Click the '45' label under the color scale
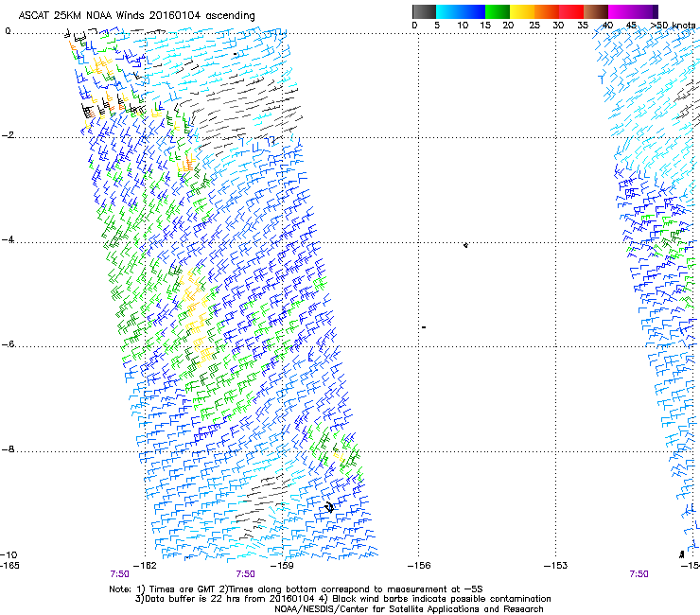 pyautogui.click(x=631, y=26)
